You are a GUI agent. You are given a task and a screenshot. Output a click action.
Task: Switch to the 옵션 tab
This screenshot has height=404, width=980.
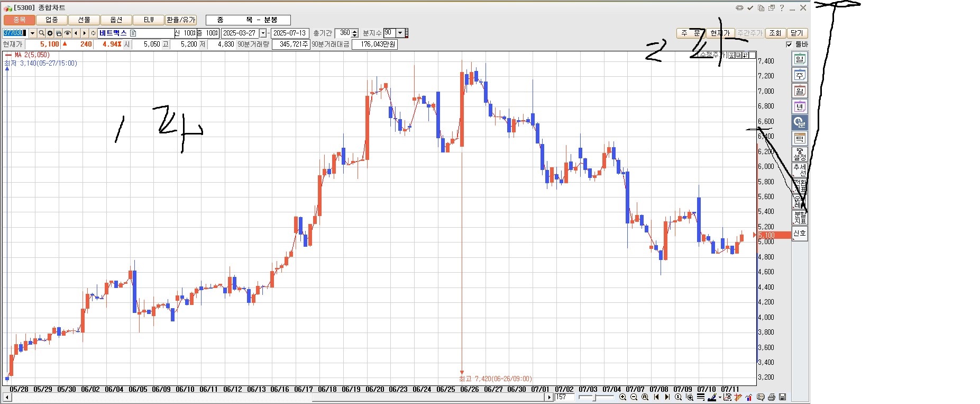click(116, 20)
